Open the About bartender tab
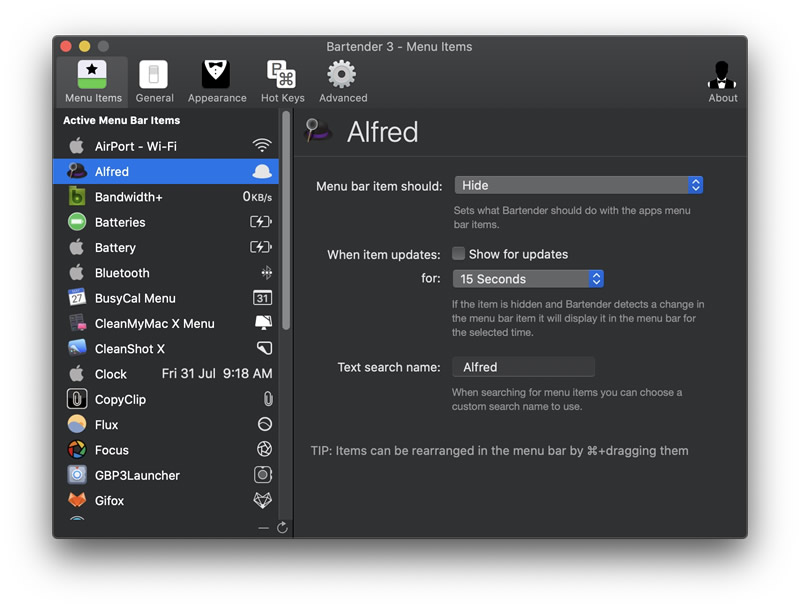 coord(722,82)
